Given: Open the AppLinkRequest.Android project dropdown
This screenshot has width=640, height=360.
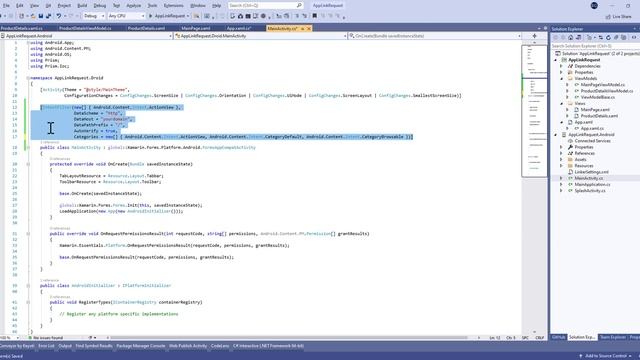Looking at the screenshot, I should (x=87, y=36).
